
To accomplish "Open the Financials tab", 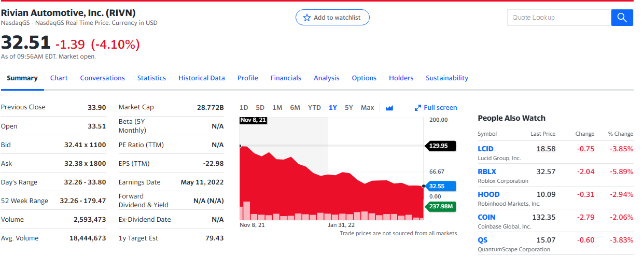I will [x=286, y=78].
